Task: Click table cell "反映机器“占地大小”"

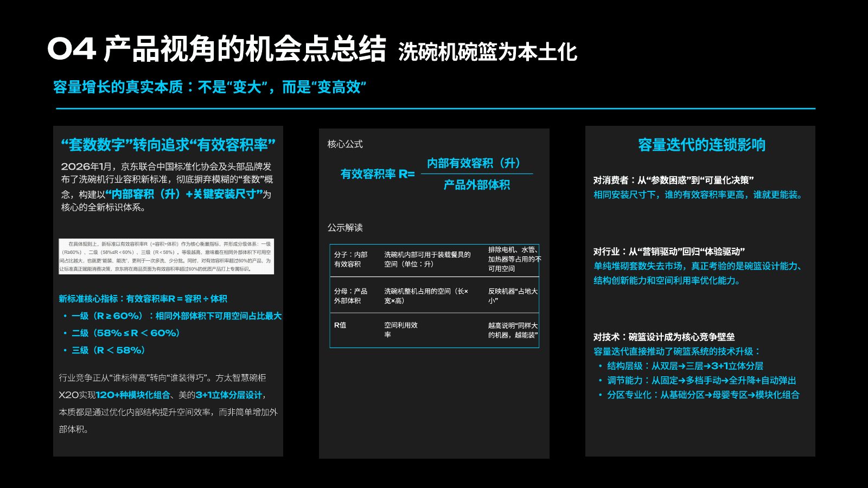Action: [x=513, y=296]
